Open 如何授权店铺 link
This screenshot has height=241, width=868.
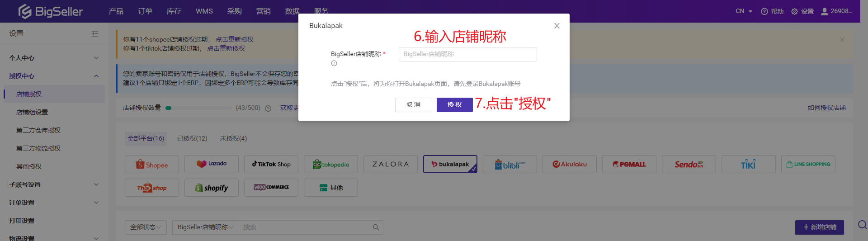pos(826,108)
